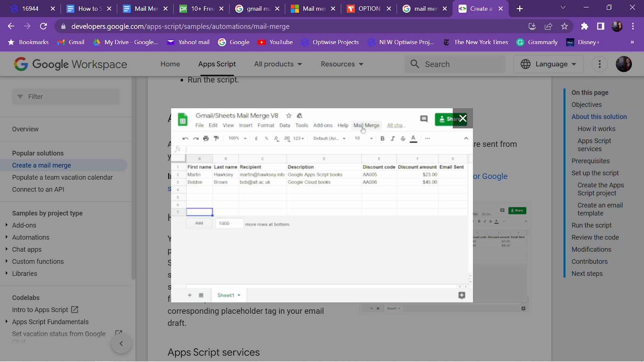Open the tab search chevron in title bar
644x362 pixels.
tap(563, 8)
